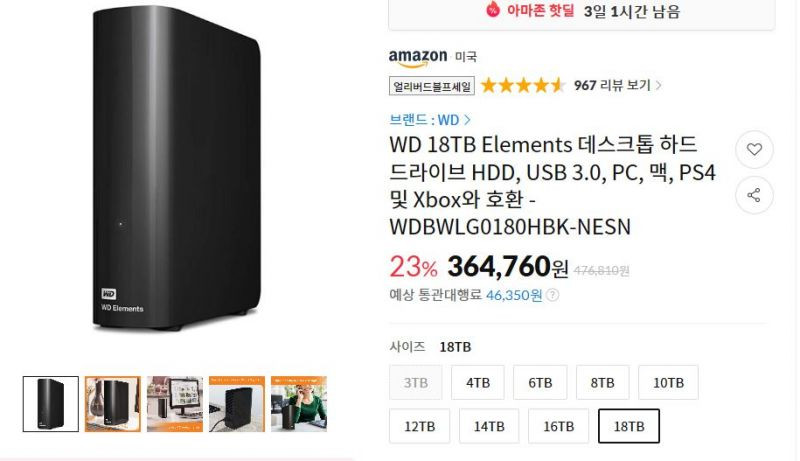This screenshot has width=800, height=461.
Task: Click the share icon button
Action: click(x=754, y=195)
